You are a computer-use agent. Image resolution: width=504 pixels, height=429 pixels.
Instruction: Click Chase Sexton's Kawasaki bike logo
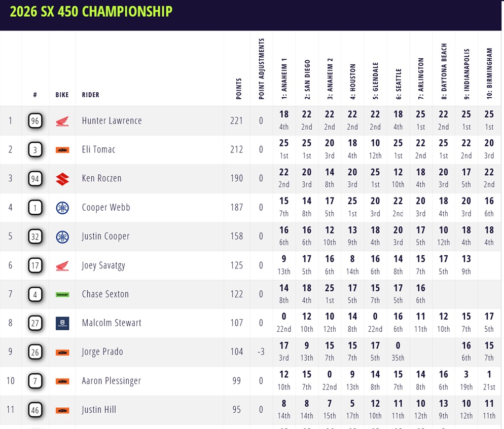[x=62, y=294]
